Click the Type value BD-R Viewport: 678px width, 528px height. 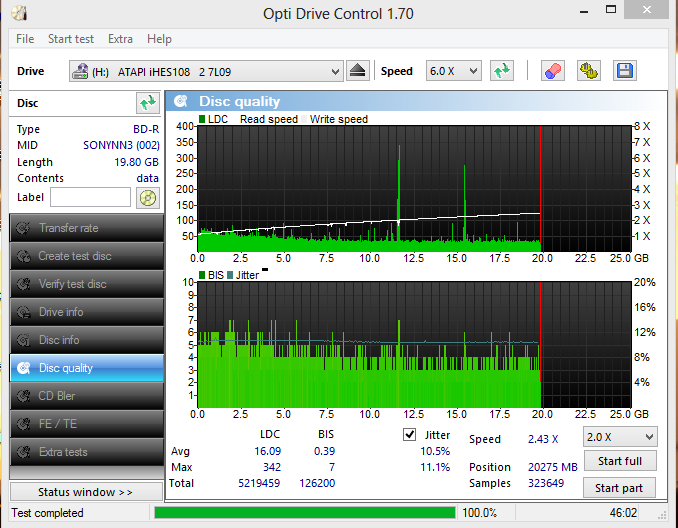click(146, 129)
